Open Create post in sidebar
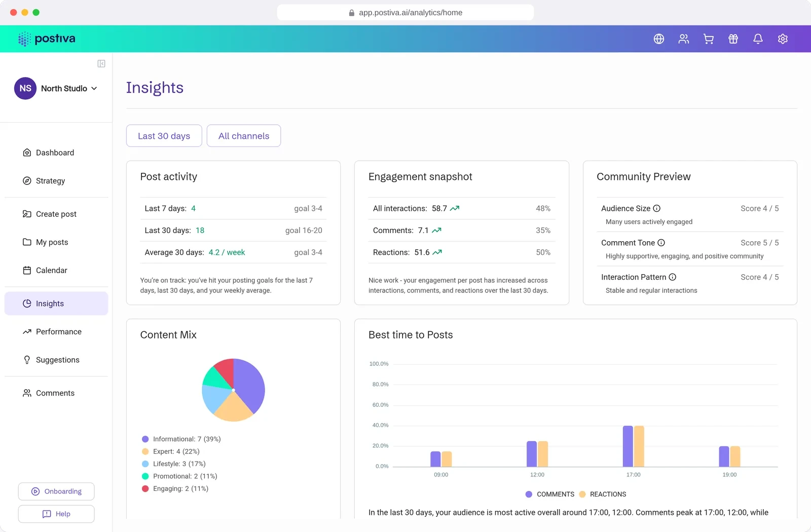 coord(56,214)
